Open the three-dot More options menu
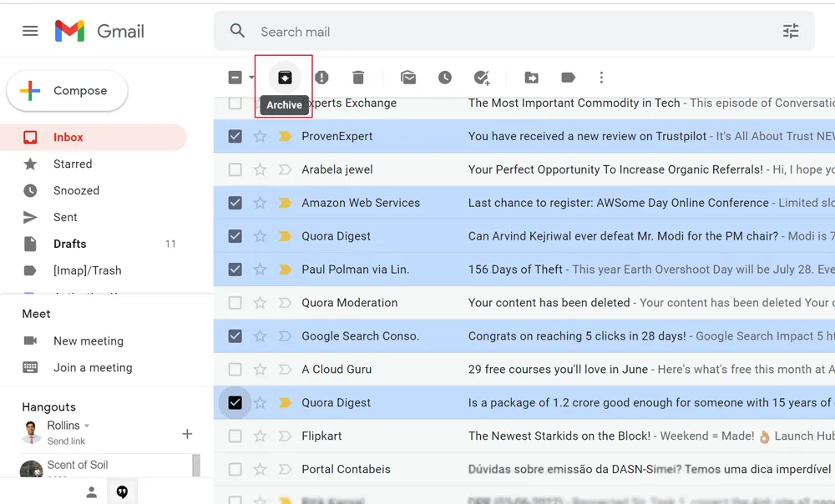Viewport: 835px width, 504px height. point(601,78)
